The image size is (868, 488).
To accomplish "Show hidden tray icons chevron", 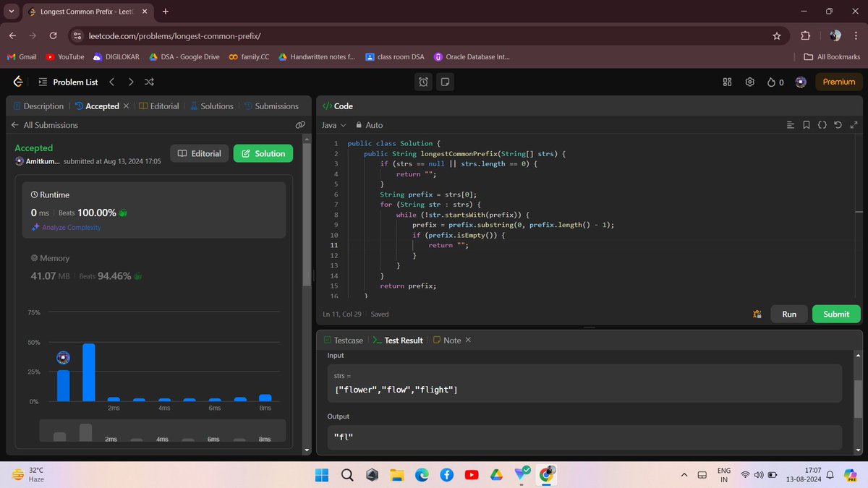I will [x=684, y=475].
